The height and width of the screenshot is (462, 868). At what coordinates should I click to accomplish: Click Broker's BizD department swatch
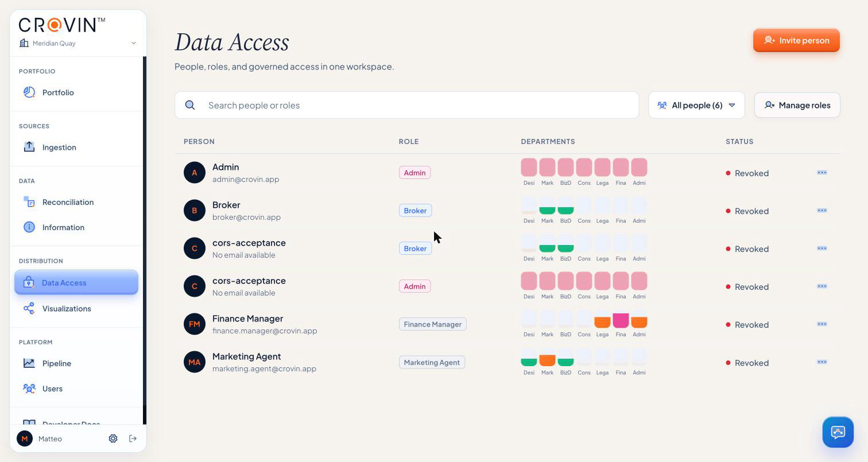[x=565, y=205]
